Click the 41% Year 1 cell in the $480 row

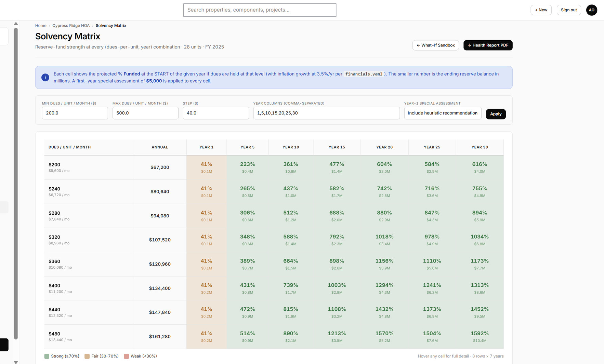207,337
